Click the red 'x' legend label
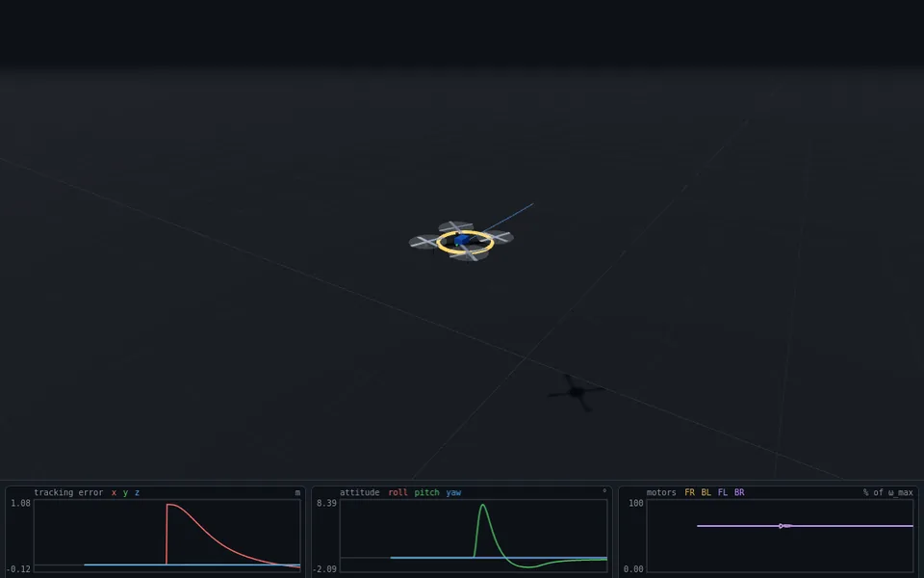The width and height of the screenshot is (924, 578). click(114, 492)
